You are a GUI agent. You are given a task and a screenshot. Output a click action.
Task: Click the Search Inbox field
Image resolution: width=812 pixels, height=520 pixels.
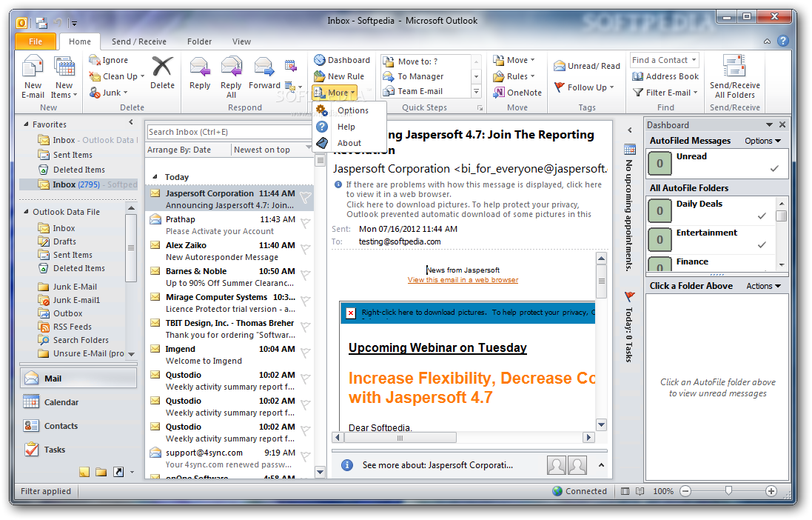pos(228,132)
